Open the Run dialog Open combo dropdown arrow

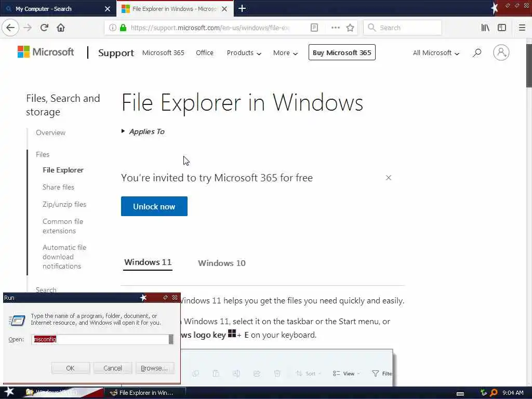(x=171, y=339)
